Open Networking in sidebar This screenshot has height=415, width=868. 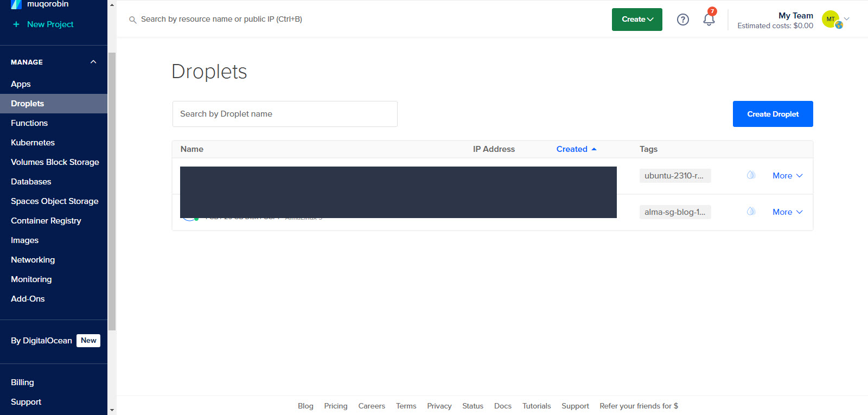point(33,260)
